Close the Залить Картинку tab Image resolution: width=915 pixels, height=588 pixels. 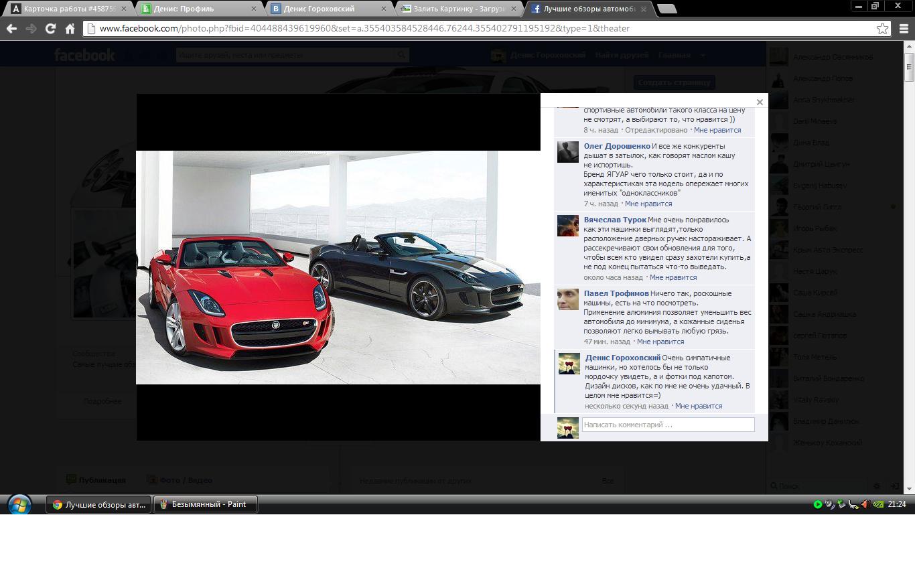[514, 9]
